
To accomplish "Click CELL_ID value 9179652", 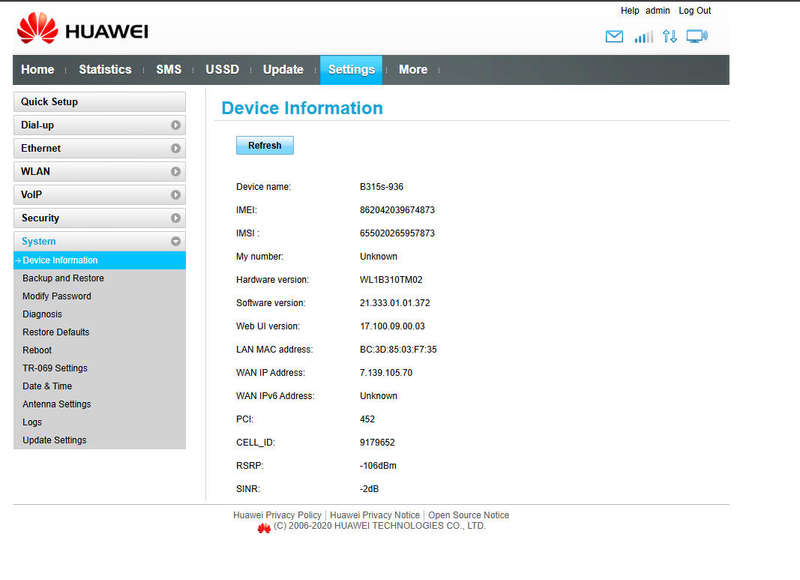I will (x=377, y=443).
